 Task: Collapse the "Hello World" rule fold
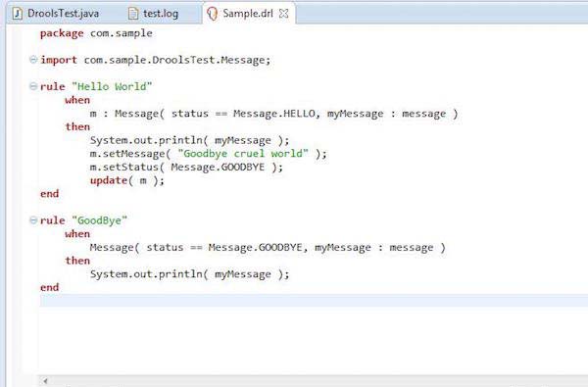click(x=33, y=86)
